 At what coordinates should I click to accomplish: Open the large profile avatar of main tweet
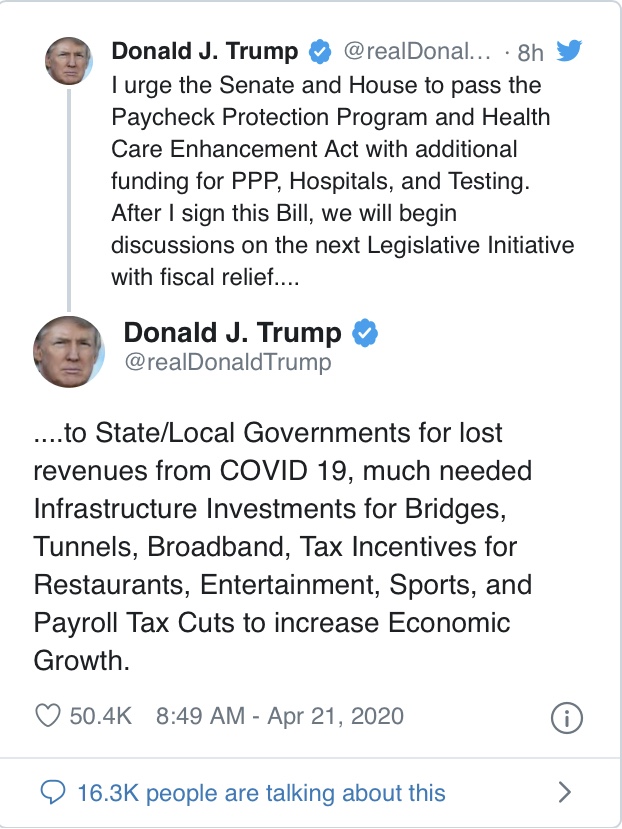(x=70, y=352)
